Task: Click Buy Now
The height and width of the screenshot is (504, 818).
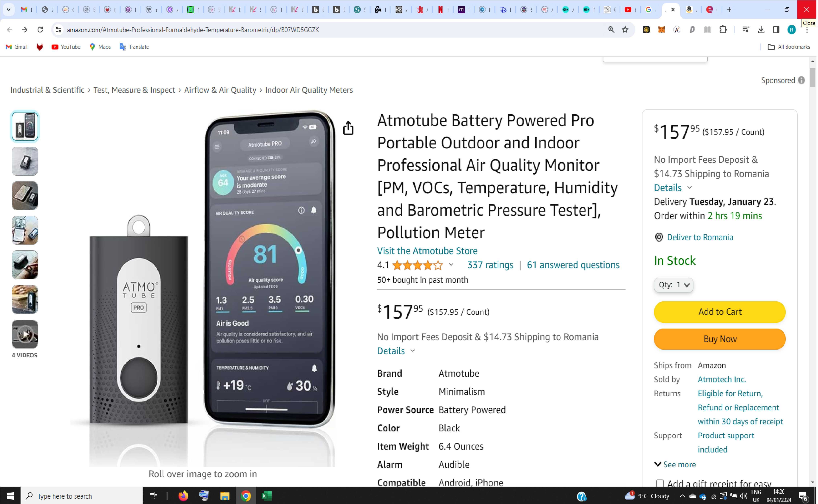Action: 720,339
